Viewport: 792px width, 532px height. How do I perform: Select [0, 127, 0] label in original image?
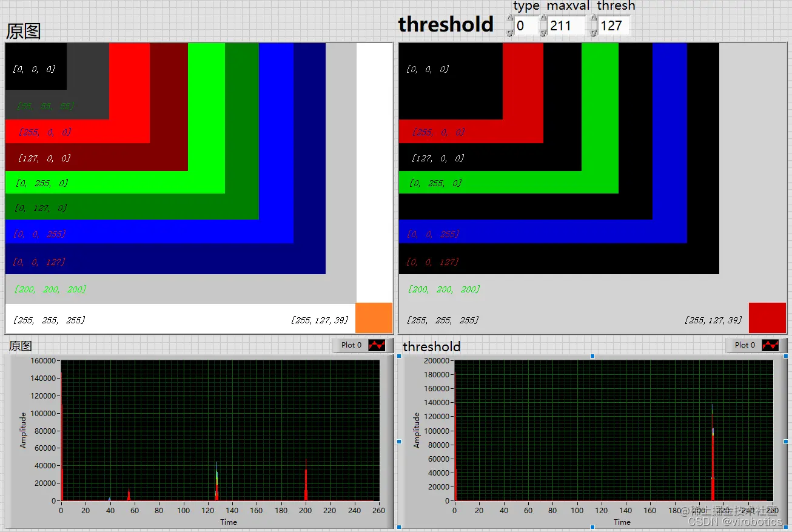pyautogui.click(x=41, y=208)
